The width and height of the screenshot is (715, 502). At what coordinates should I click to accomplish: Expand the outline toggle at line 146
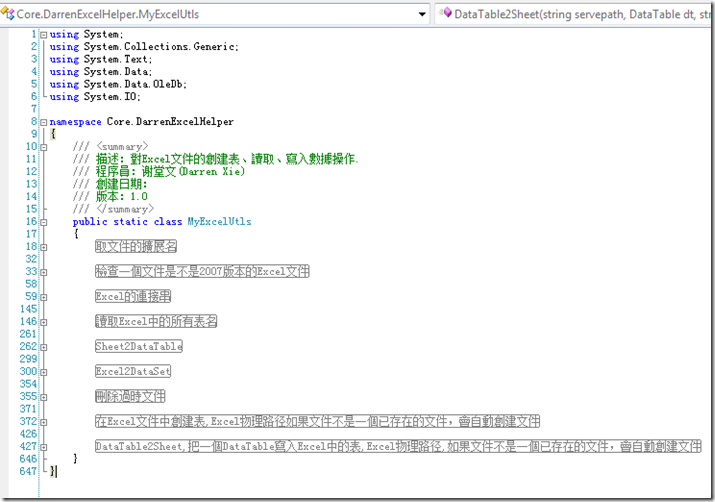[x=44, y=322]
